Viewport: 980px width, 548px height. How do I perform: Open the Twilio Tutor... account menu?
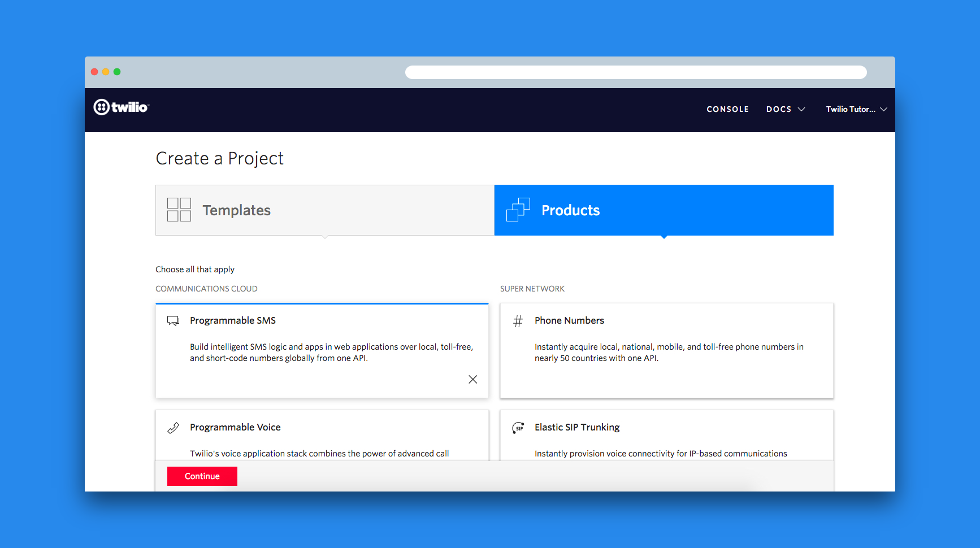856,110
